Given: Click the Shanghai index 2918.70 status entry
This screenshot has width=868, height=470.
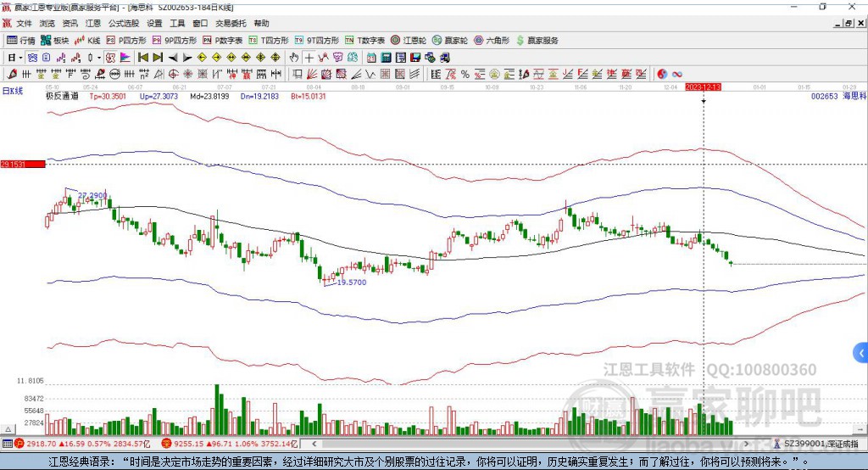Looking at the screenshot, I should click(83, 444).
